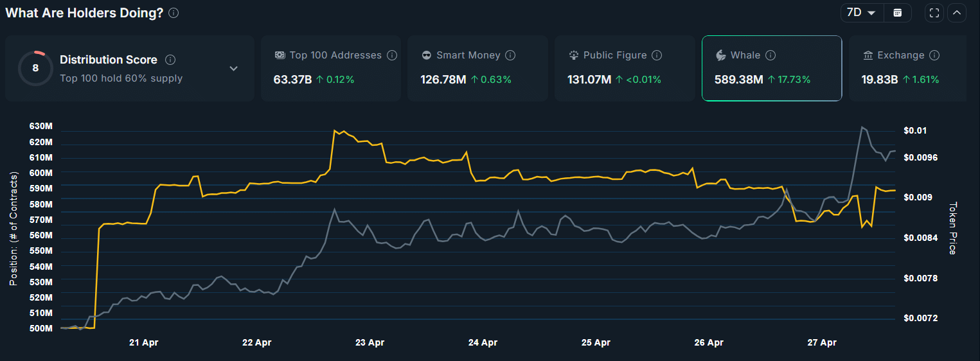The image size is (980, 361).
Task: Click the 26 Apr date axis label
Action: (709, 343)
